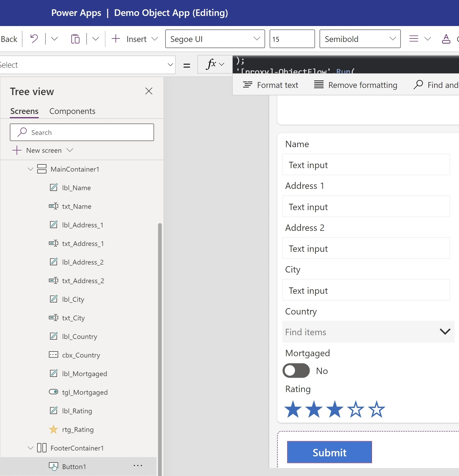Click the New screen button
Screen dimensions: 459x476
[x=42, y=150]
